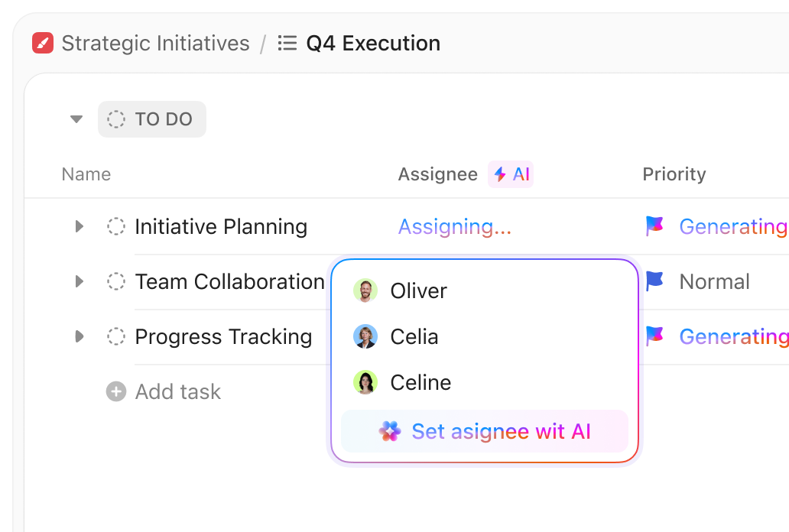Expand the Initiative Planning task

pos(80,226)
